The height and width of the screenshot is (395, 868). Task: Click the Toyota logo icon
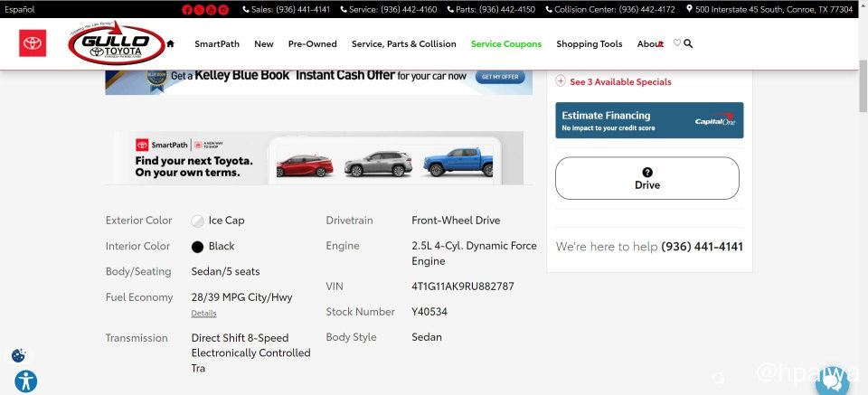pyautogui.click(x=33, y=43)
